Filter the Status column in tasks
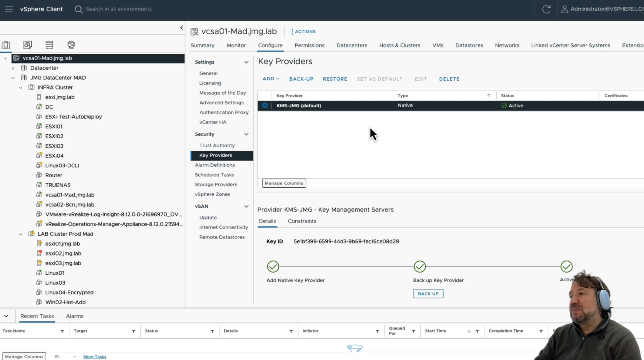Screen dimensions: 644x360 [212, 331]
